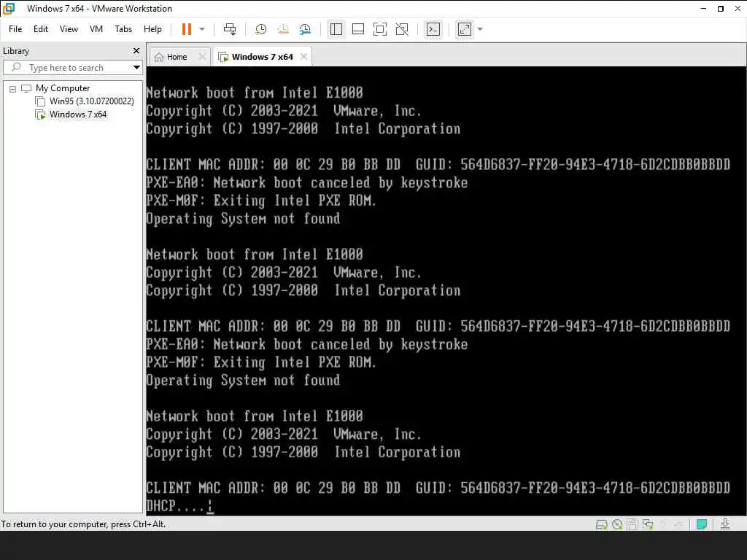Open the Help menu
This screenshot has height=560, width=747.
tap(152, 29)
